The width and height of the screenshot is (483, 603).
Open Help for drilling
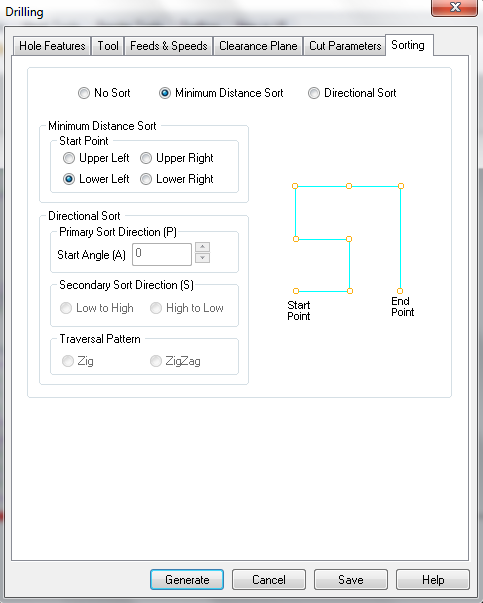click(x=433, y=580)
